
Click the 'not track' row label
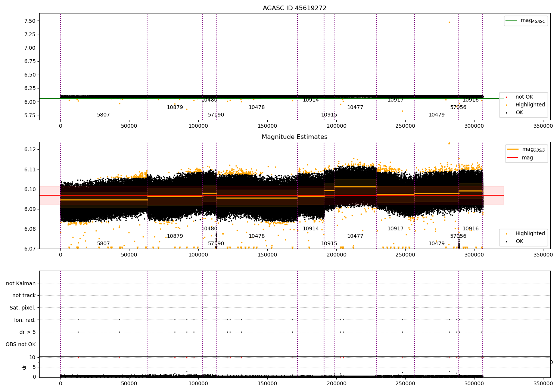click(24, 295)
